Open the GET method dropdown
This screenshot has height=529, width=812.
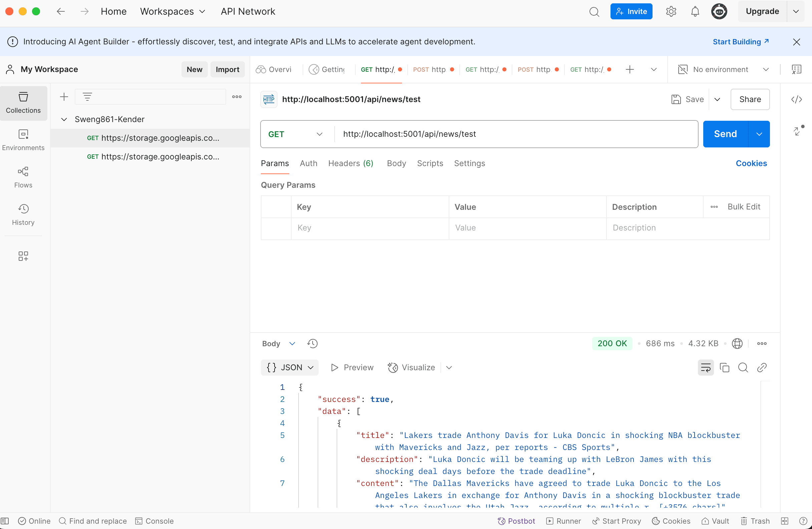296,134
